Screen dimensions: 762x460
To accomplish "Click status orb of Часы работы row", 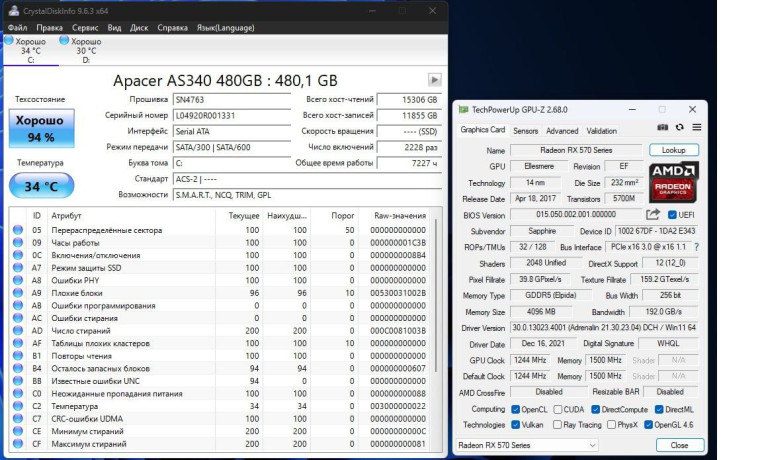I will (x=18, y=242).
